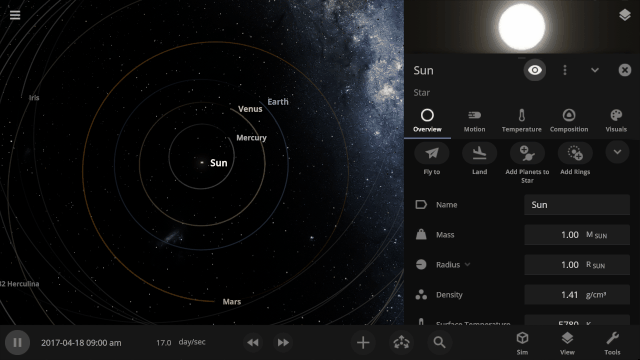Select the Iris asteroid label
Screen dimensions: 640x360
tap(34, 98)
